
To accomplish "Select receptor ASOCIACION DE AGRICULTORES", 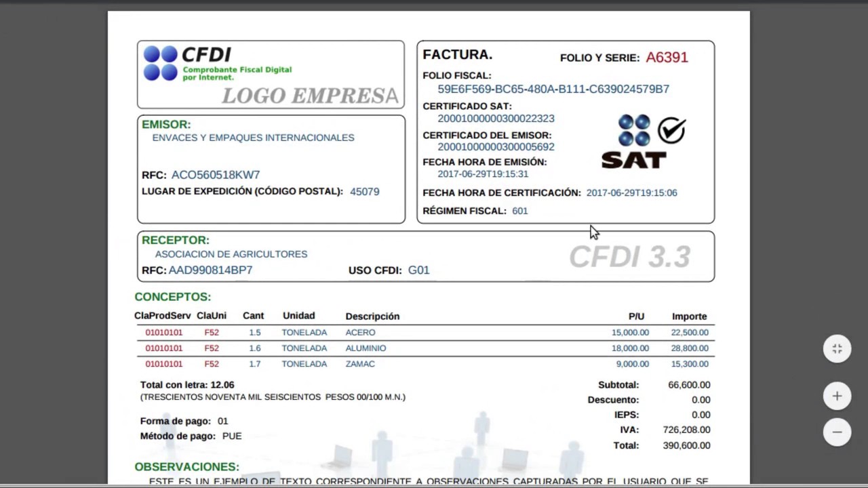I will [231, 254].
